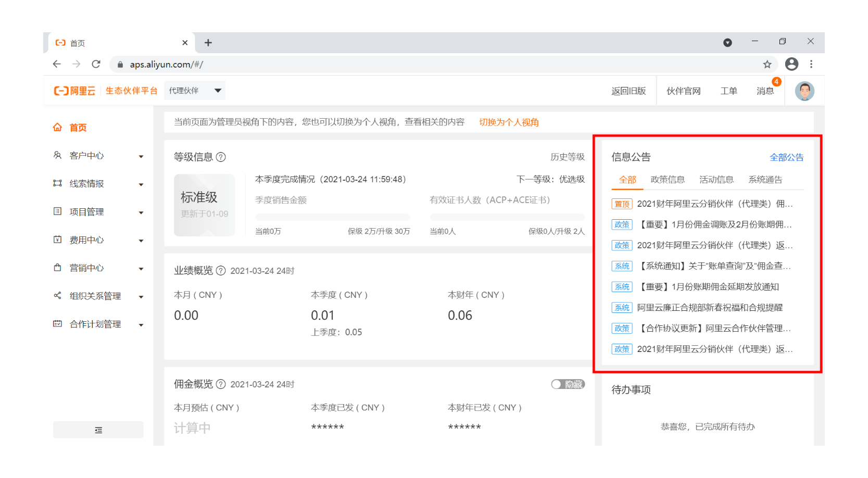This screenshot has width=868, height=478.
Task: Select the 全部 announcements tab
Action: (x=627, y=180)
